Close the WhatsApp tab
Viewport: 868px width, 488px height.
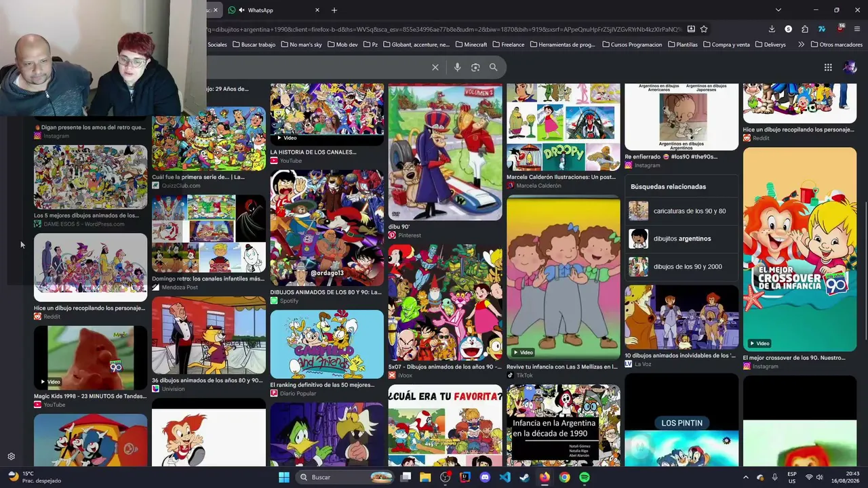pos(317,10)
